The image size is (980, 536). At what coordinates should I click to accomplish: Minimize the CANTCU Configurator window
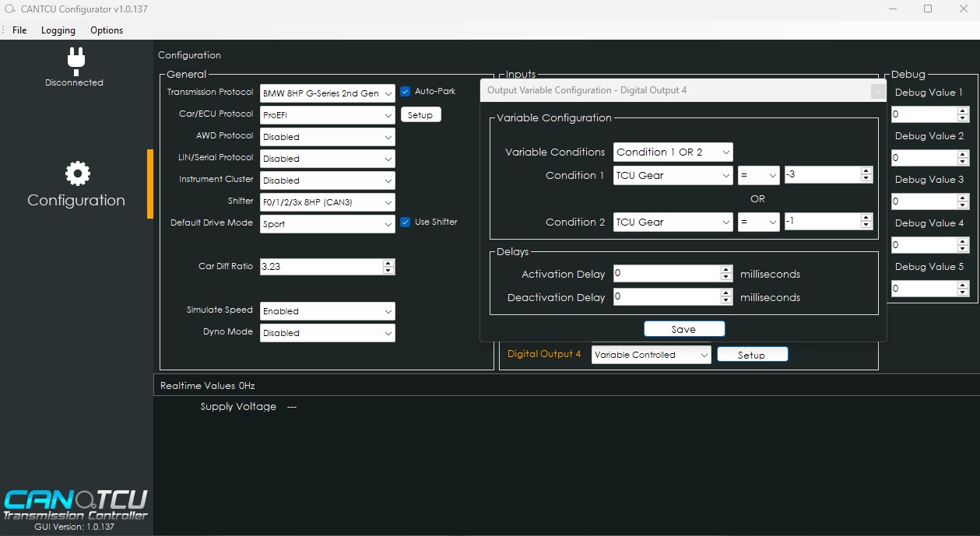(892, 9)
